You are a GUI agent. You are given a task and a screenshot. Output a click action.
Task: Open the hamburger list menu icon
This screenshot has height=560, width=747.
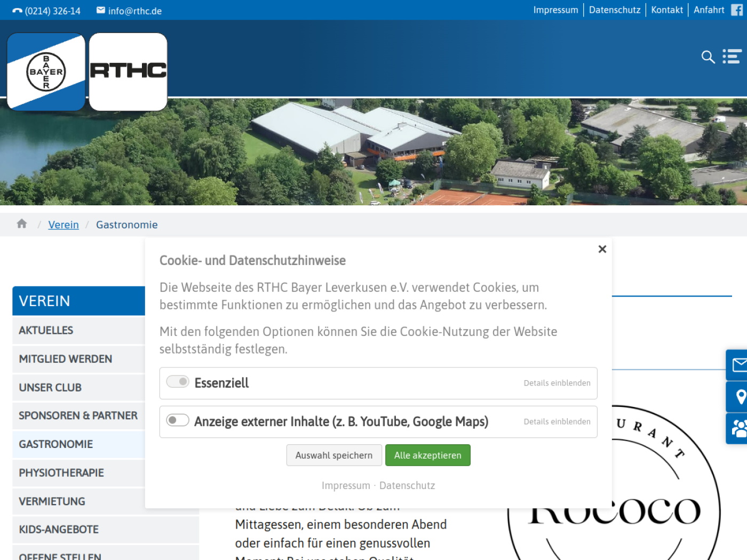coord(732,57)
